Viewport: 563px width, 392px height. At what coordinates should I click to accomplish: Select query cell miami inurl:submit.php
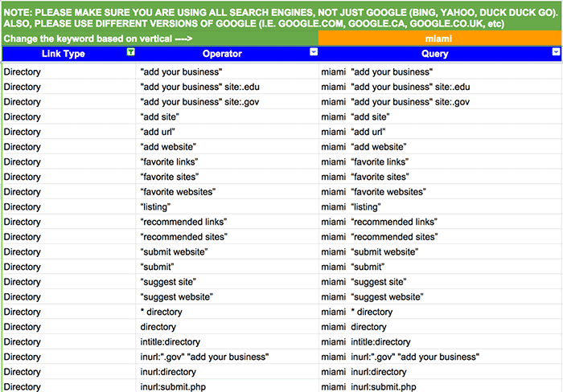point(440,386)
